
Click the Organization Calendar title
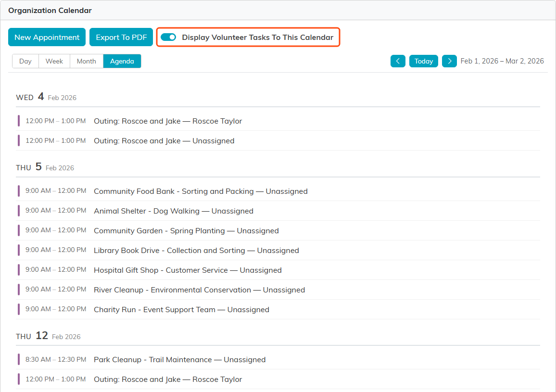coord(50,10)
